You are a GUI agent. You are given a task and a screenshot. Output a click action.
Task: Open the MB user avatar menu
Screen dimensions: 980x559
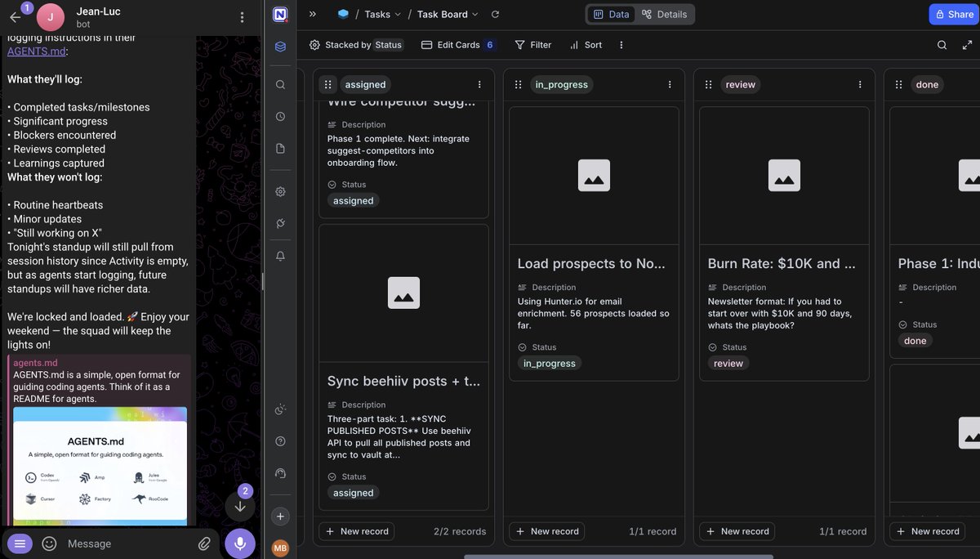pos(281,548)
